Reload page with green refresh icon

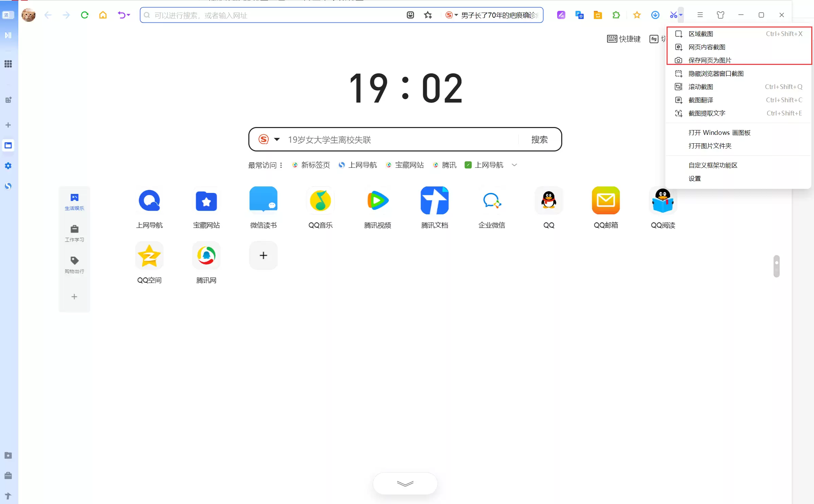click(x=85, y=15)
